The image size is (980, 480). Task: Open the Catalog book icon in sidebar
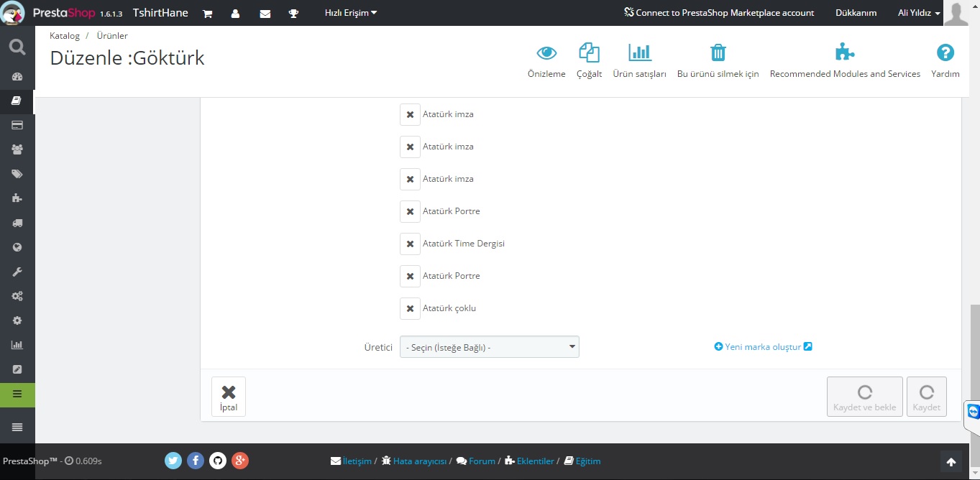click(x=17, y=101)
